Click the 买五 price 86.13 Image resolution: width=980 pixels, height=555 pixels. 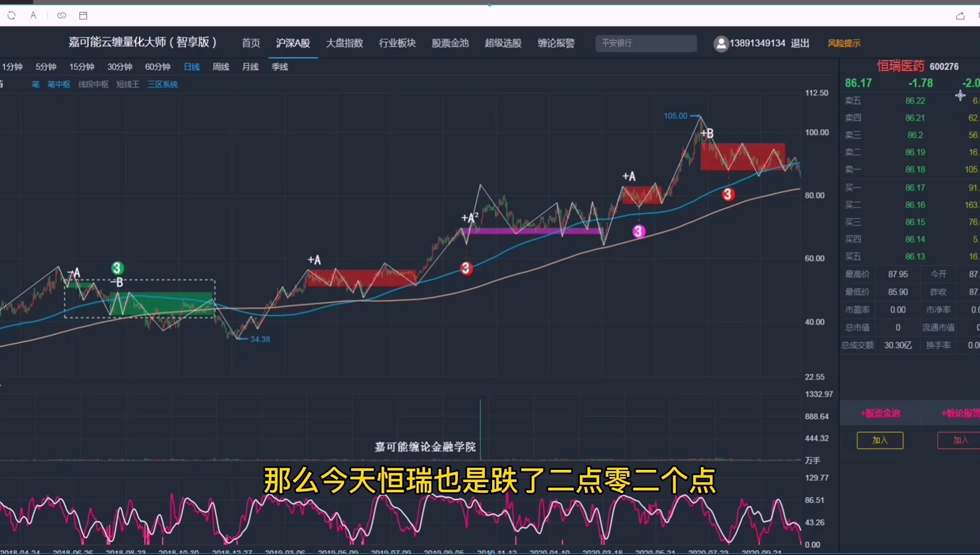pyautogui.click(x=915, y=257)
